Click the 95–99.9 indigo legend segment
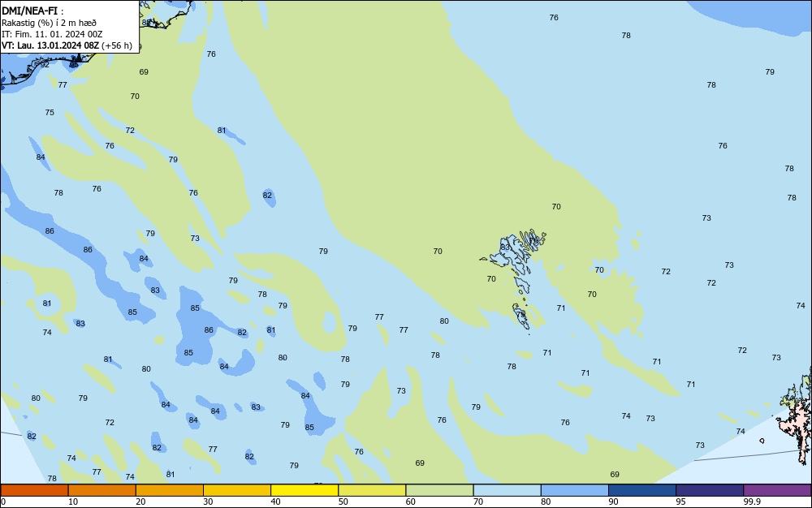Viewport: 812px width, 508px height. 710,490
